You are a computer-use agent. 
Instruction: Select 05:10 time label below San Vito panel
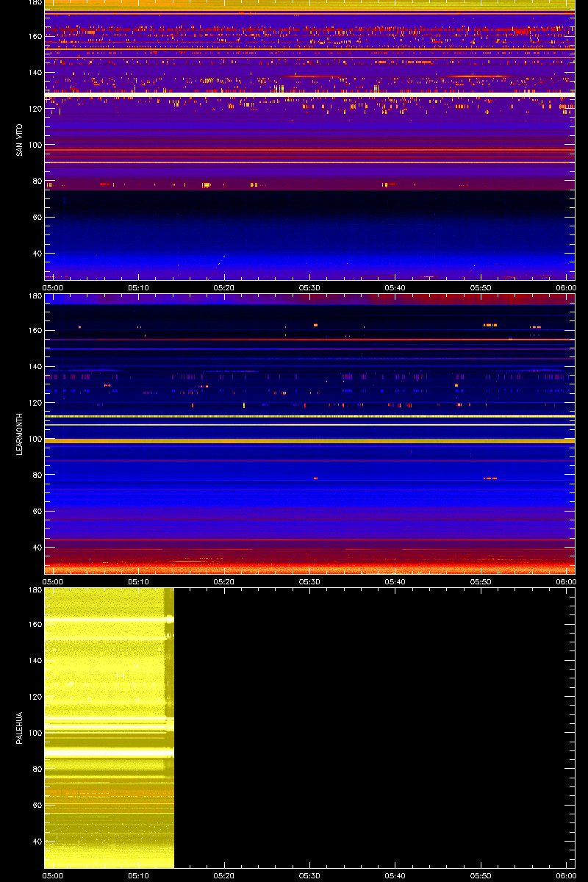coord(137,287)
